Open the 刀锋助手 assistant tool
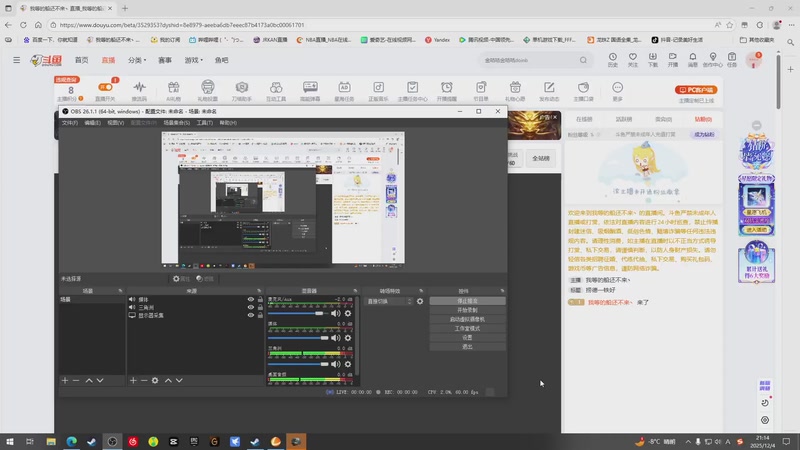 pyautogui.click(x=242, y=91)
